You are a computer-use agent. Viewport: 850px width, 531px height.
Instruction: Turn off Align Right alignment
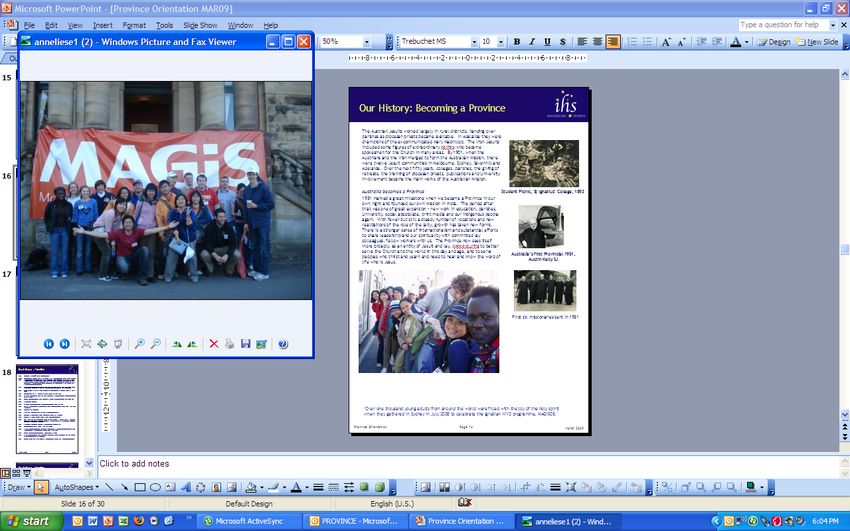click(613, 42)
